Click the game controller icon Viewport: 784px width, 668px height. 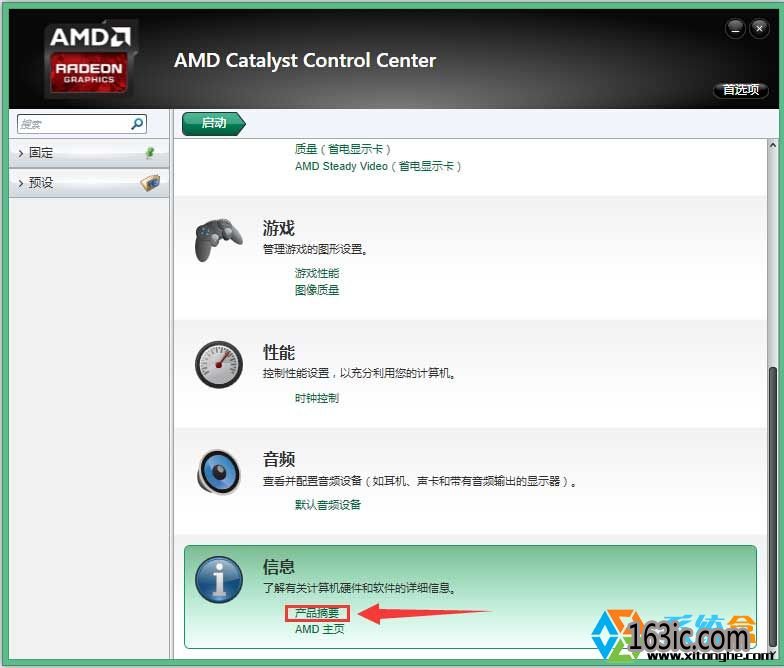(218, 240)
